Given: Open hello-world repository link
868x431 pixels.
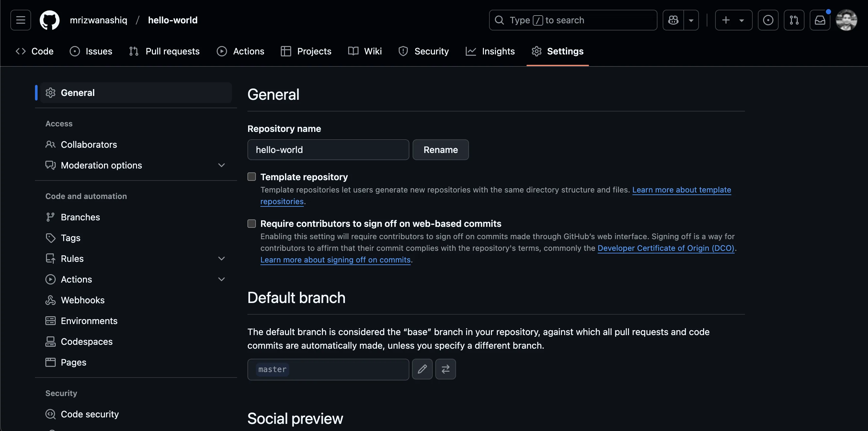Looking at the screenshot, I should click(x=173, y=20).
